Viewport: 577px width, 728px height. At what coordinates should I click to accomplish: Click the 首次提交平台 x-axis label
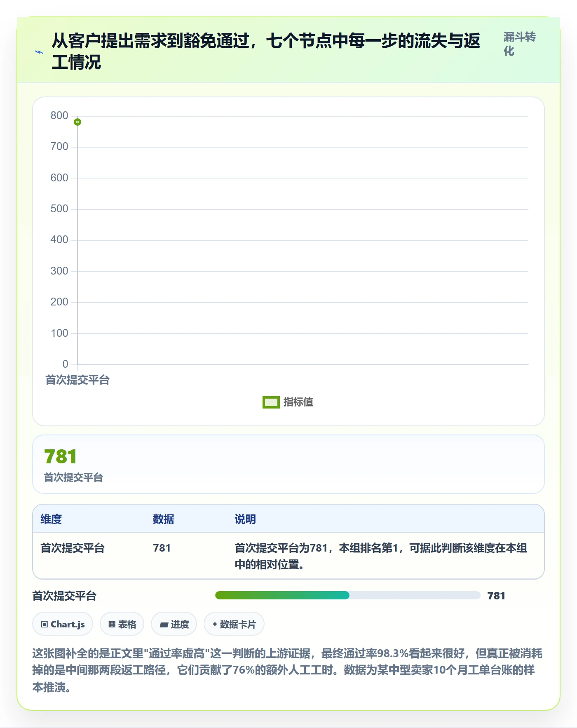(x=77, y=380)
